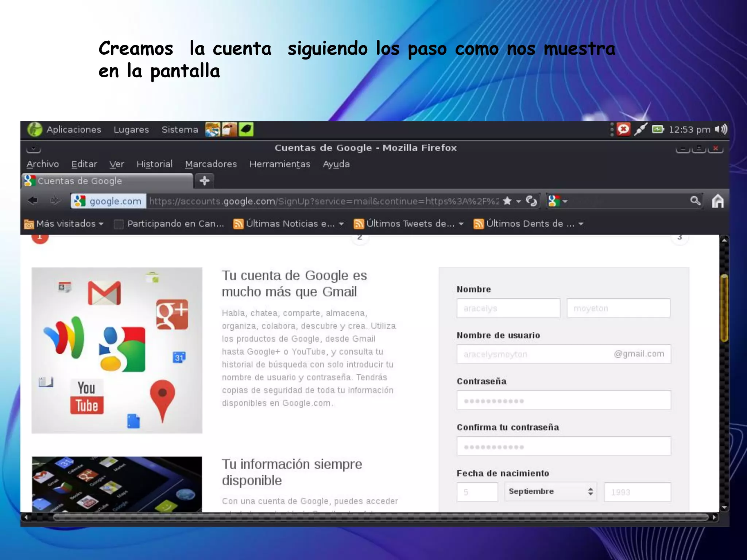
Task: Expand Últimos Dents de... feed bookmark
Action: click(x=529, y=223)
